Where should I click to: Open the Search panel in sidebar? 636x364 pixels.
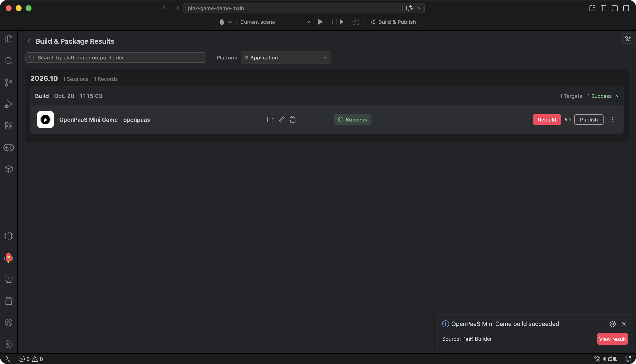click(x=8, y=61)
